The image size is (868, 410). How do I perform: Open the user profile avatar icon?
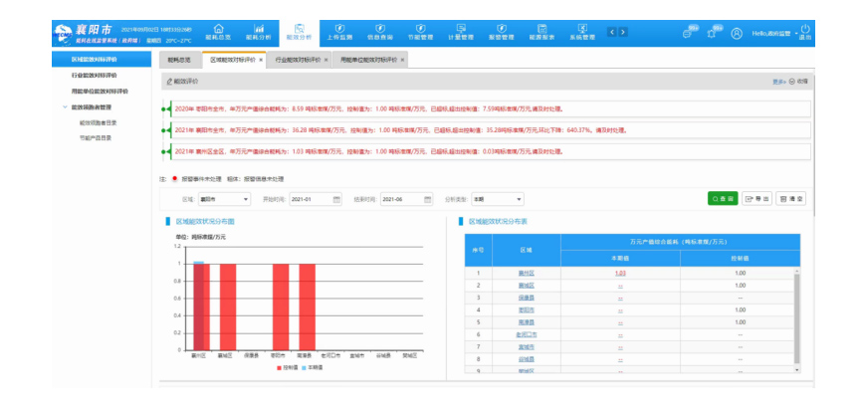point(737,33)
